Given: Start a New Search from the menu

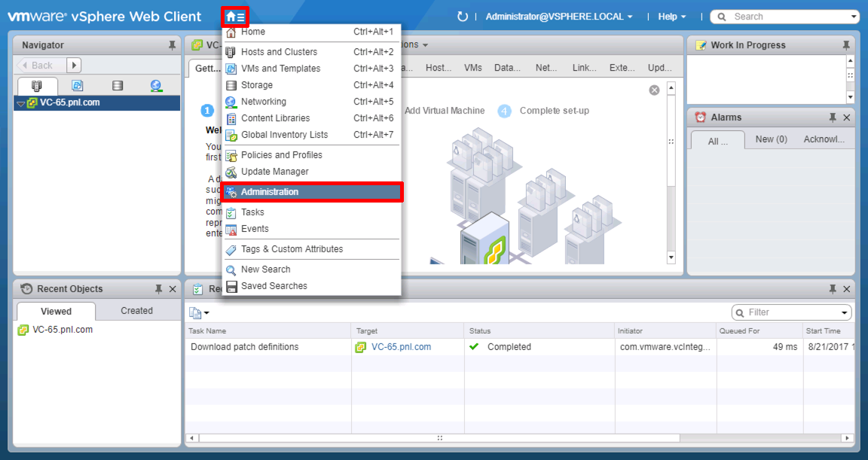Looking at the screenshot, I should pos(311,270).
